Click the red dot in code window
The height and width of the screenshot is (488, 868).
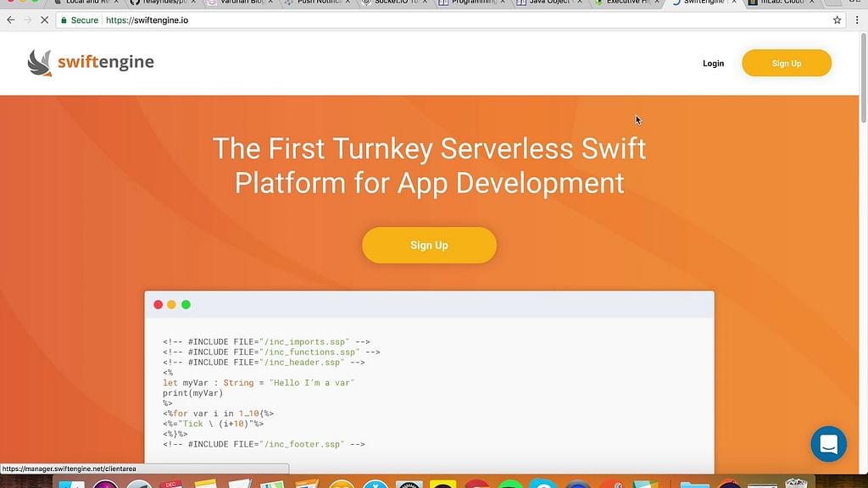pos(158,305)
